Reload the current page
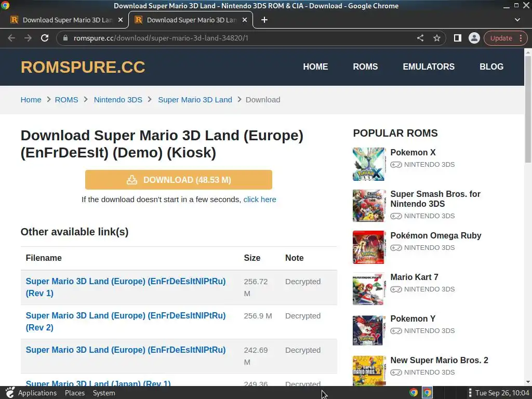532x399 pixels. [x=45, y=38]
